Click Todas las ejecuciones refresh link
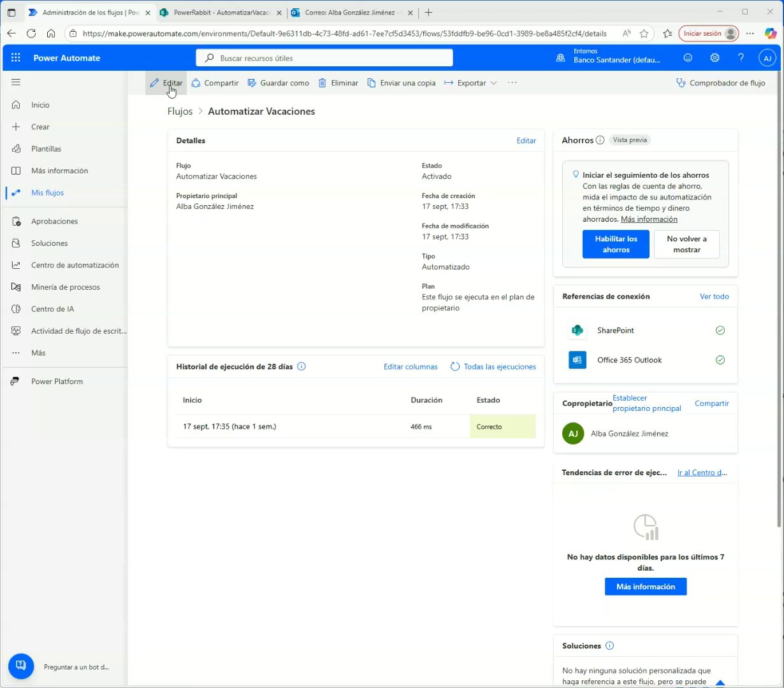Screen dimensions: 784x688 pyautogui.click(x=493, y=367)
